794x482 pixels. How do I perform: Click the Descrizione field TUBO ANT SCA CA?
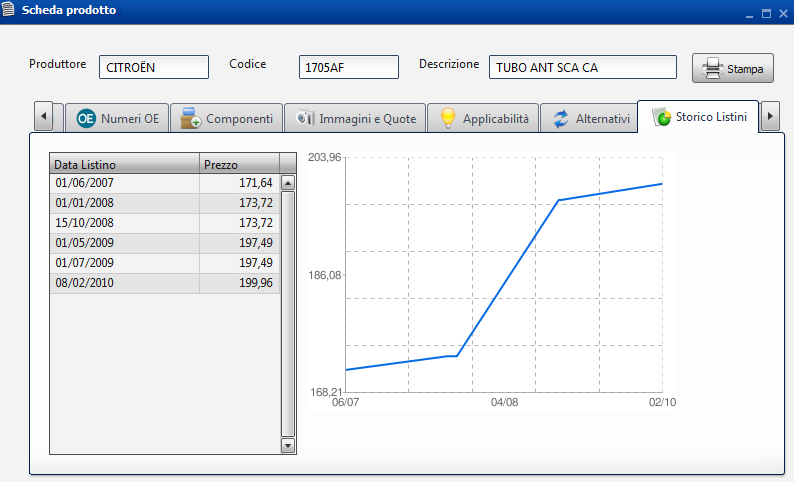tap(583, 67)
